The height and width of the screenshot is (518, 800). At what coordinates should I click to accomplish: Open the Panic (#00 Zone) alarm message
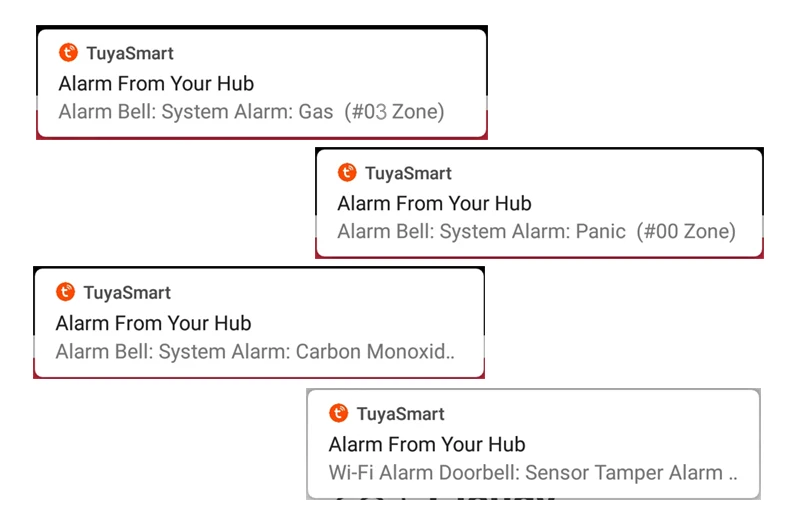[x=535, y=232]
